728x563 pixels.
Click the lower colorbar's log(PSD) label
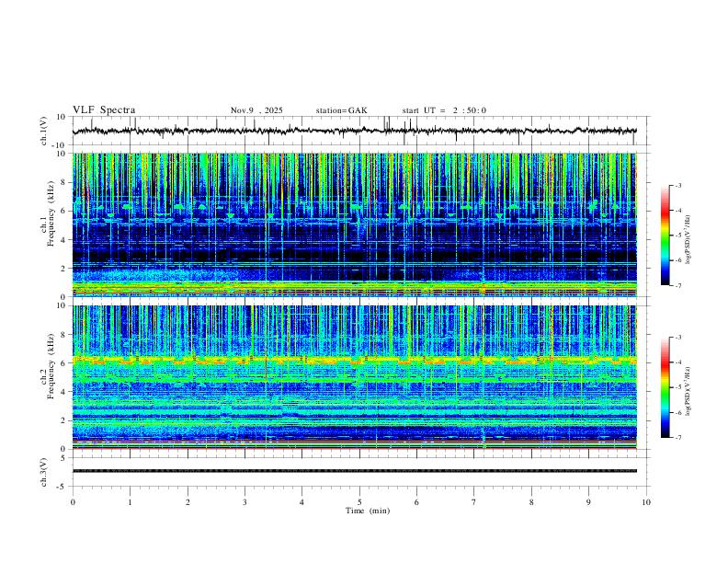coord(688,391)
